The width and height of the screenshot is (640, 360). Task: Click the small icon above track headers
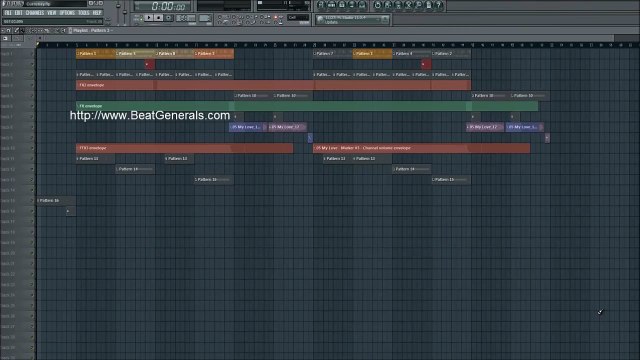(x=5, y=38)
